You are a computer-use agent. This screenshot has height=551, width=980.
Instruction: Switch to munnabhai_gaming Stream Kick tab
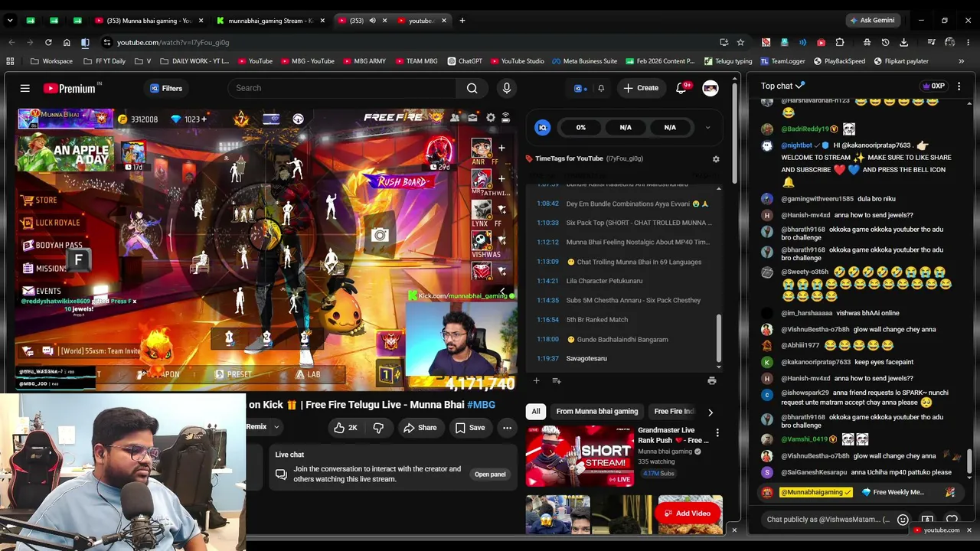(269, 21)
